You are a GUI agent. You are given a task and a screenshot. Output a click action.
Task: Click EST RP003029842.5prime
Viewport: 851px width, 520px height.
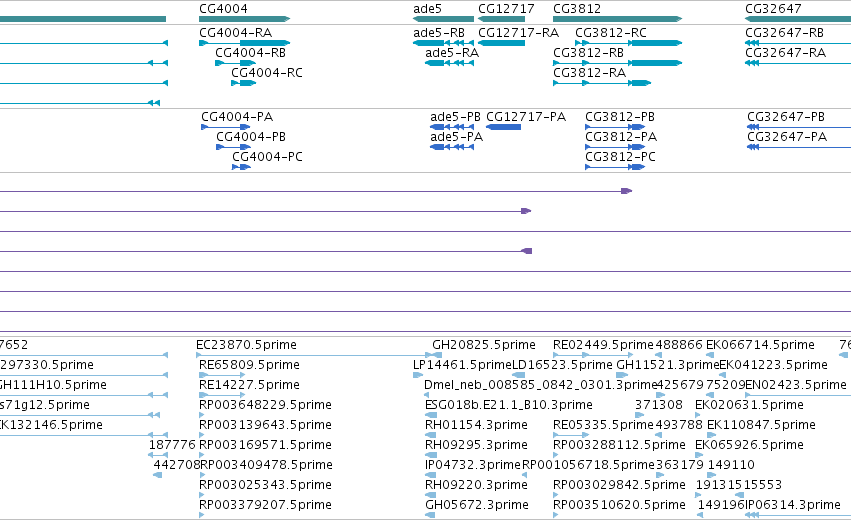pyautogui.click(x=619, y=485)
